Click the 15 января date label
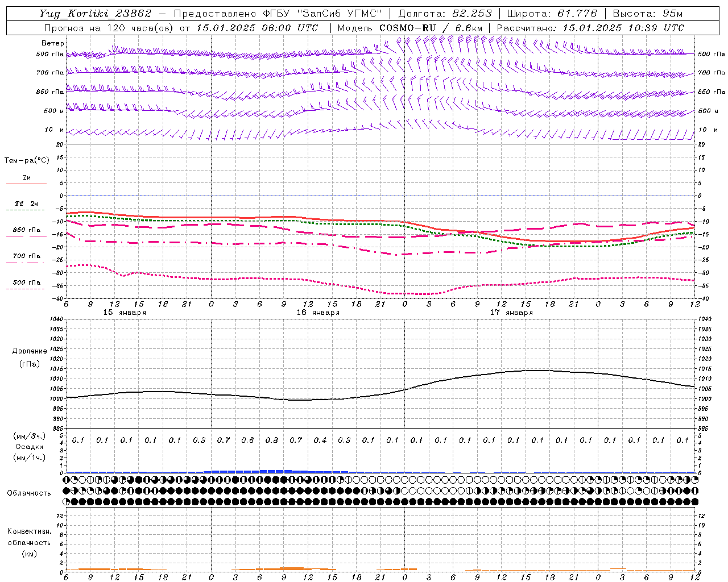 coord(125,313)
